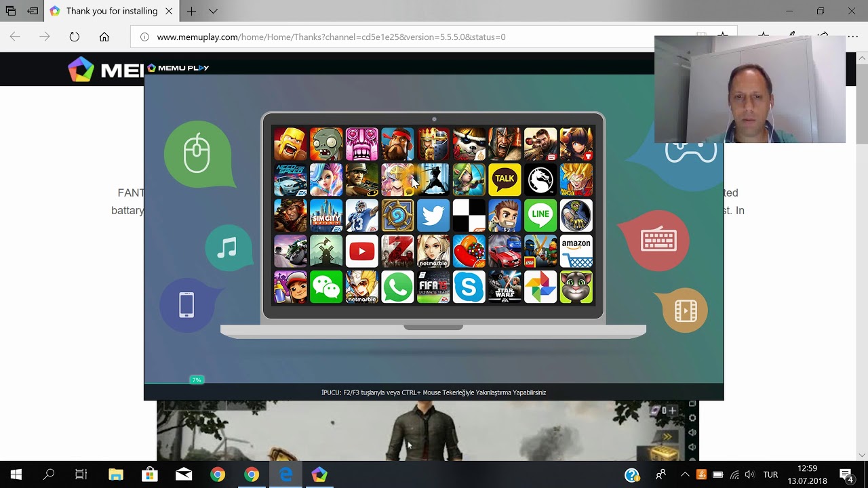Open Task View in the taskbar

click(81, 474)
